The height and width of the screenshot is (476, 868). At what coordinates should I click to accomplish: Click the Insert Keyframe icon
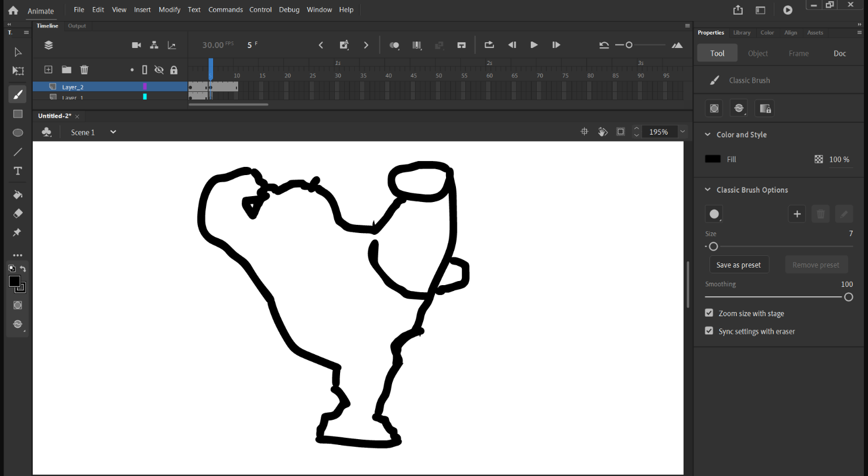[344, 45]
